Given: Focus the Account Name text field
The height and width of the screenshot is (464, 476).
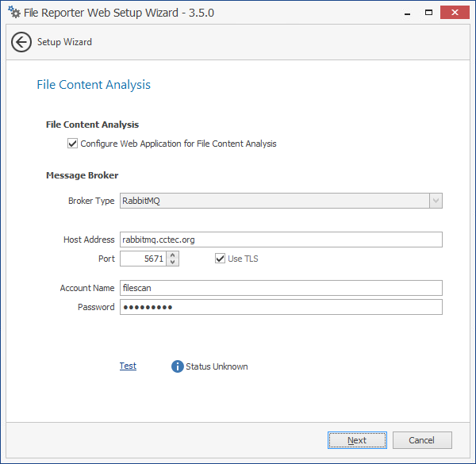Looking at the screenshot, I should point(281,288).
